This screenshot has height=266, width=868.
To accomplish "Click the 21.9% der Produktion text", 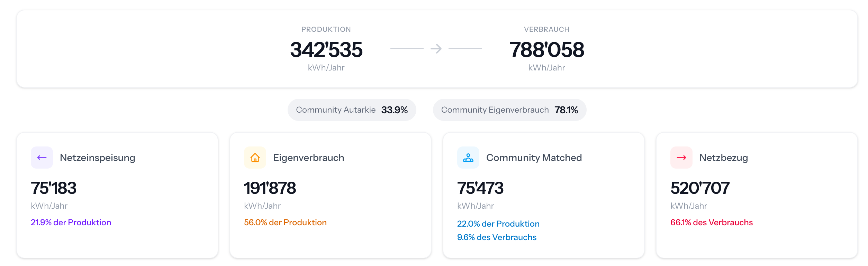I will pyautogui.click(x=71, y=222).
